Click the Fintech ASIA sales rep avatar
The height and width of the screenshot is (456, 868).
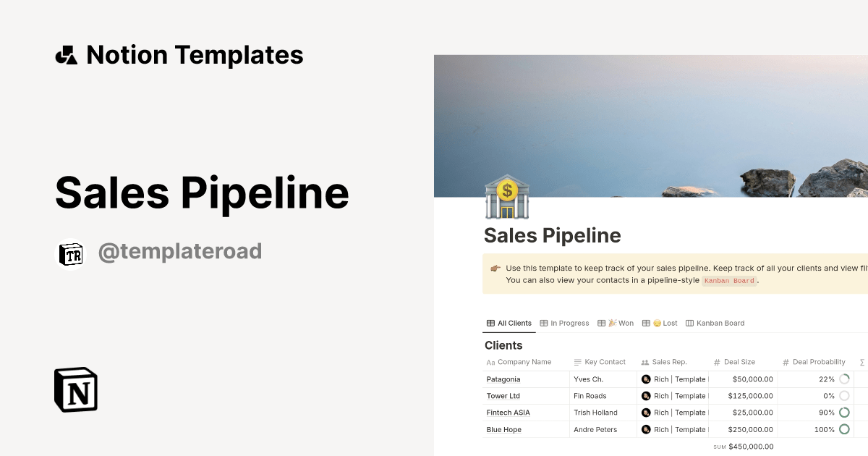click(646, 413)
